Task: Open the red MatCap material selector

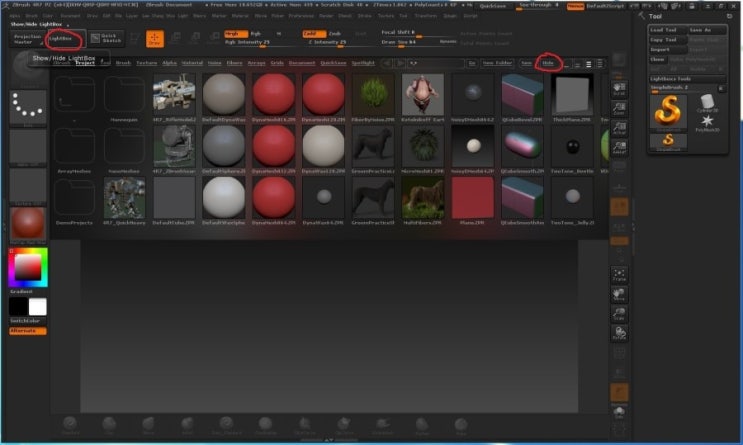Action: coord(28,225)
